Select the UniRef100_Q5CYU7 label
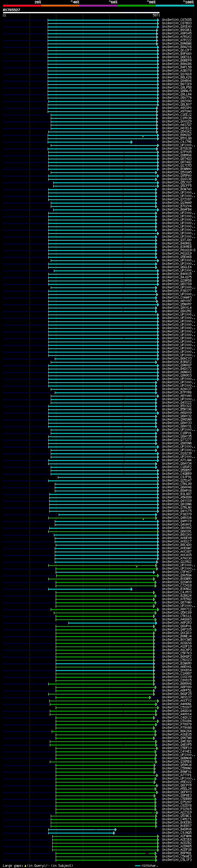 (x=177, y=182)
